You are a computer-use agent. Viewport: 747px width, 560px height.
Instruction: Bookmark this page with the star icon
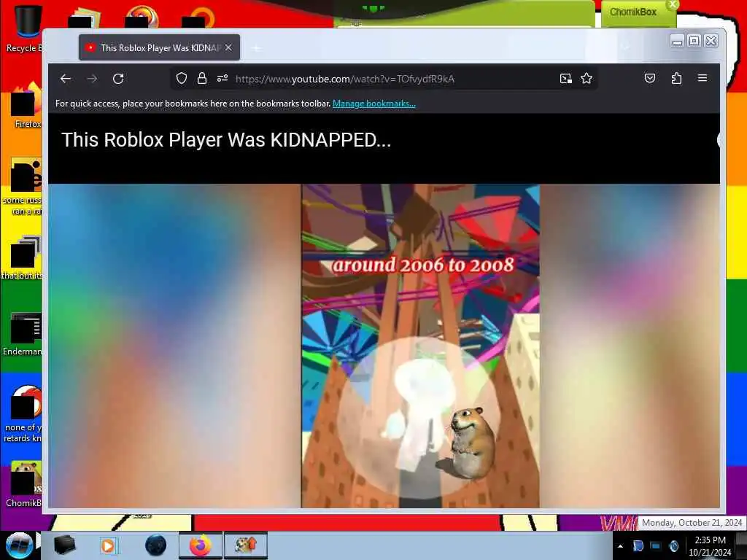(587, 78)
